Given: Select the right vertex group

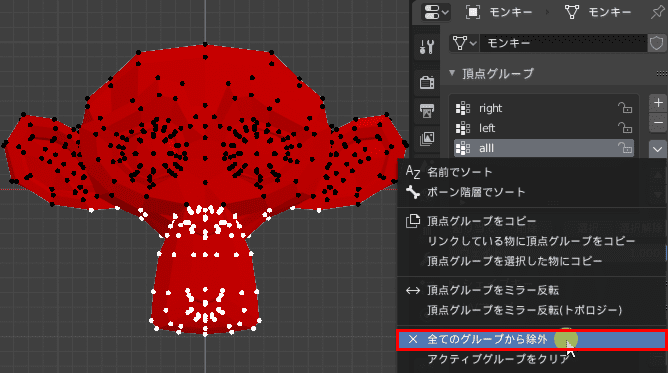Looking at the screenshot, I should [x=544, y=108].
